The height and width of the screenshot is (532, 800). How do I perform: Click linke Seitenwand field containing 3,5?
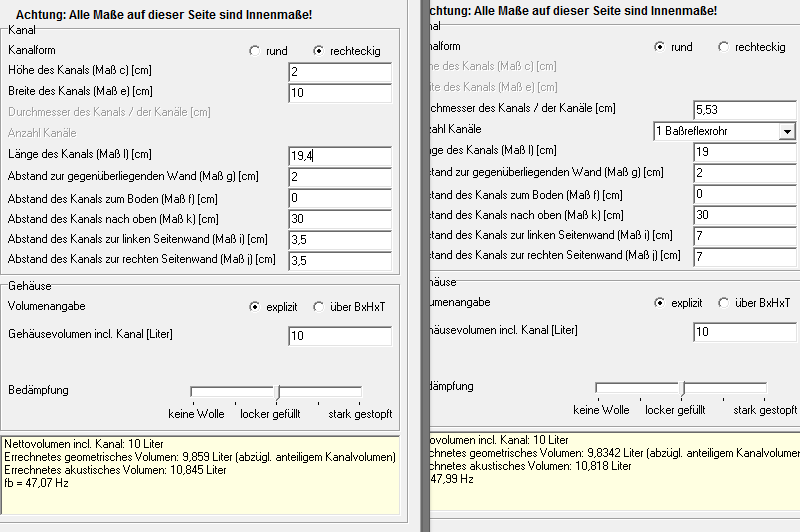(339, 240)
